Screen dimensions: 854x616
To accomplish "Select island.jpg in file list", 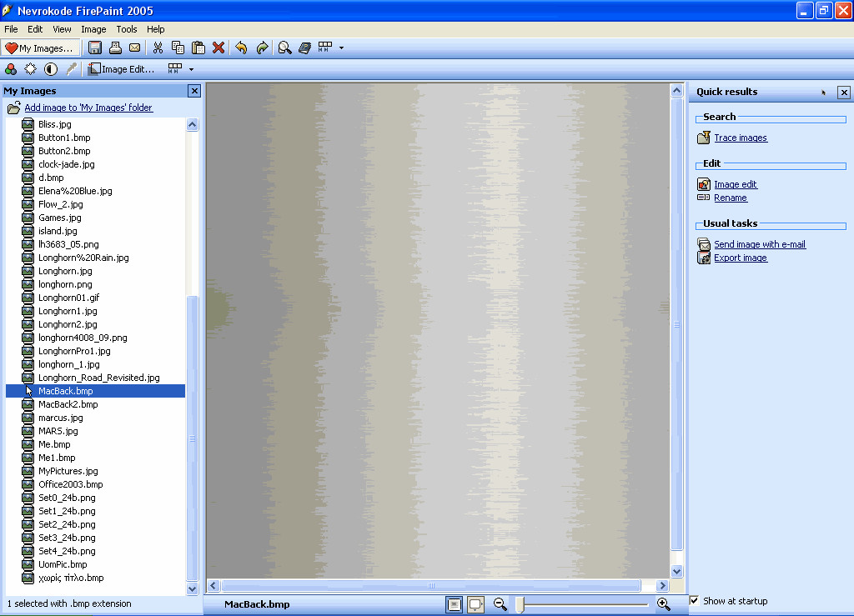I will pos(58,231).
